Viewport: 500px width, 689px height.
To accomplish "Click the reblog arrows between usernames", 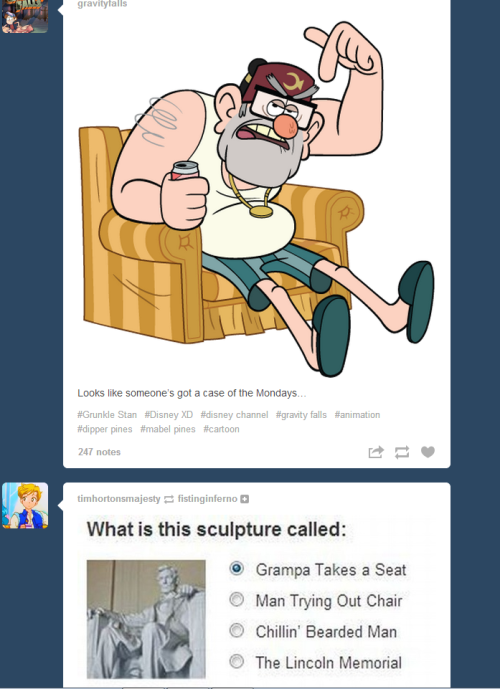I will click(169, 499).
